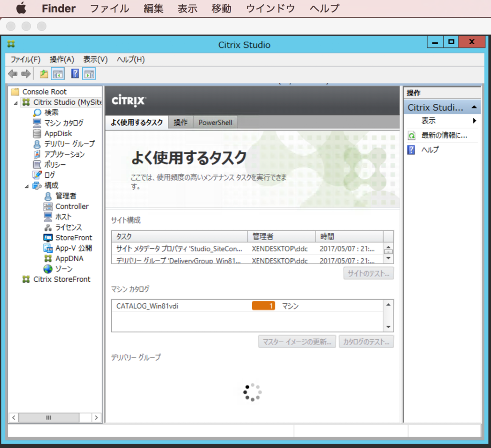Open the ヘルプ(H) menu
Image resolution: width=491 pixels, height=448 pixels.
131,59
